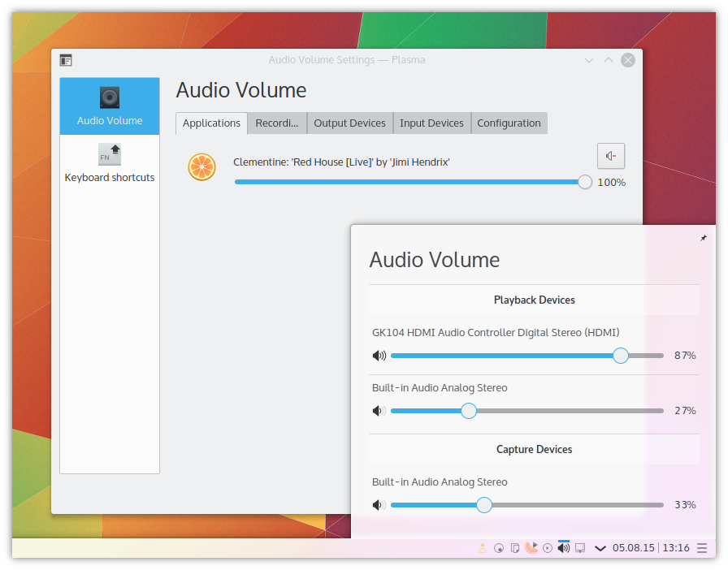Click the clipboard manager tray icon
The height and width of the screenshot is (570, 728).
click(x=515, y=547)
